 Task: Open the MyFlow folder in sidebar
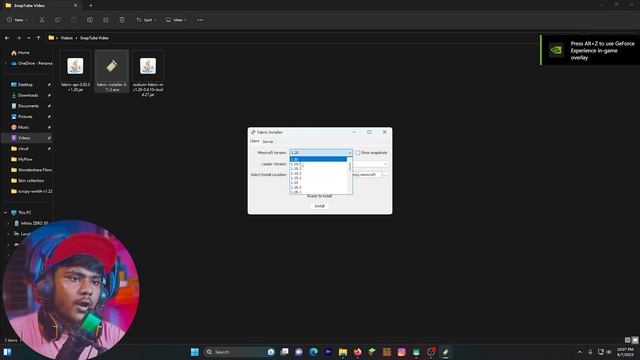25,159
